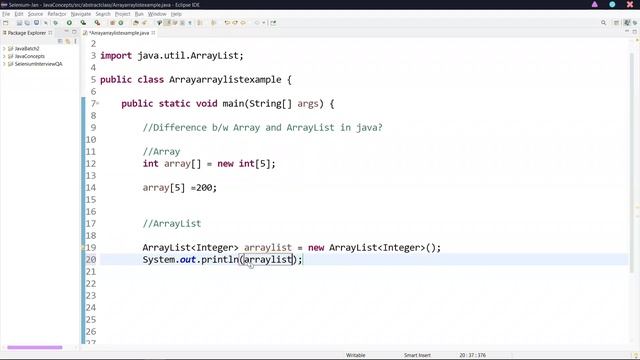Open the Edit menu

(x=19, y=14)
